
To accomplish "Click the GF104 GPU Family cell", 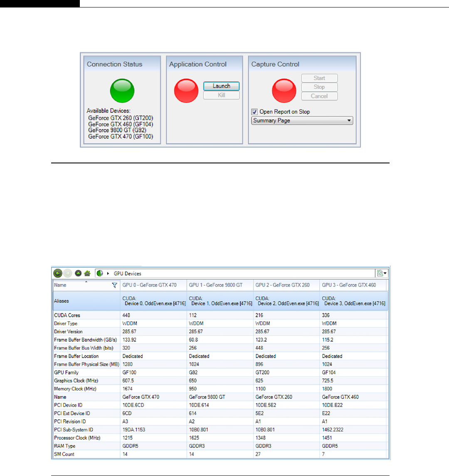I will [x=329, y=372].
